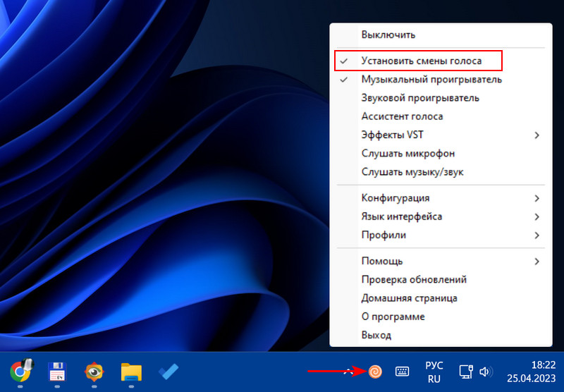Open the touch keyboard tray icon
The height and width of the screenshot is (392, 564).
point(402,372)
